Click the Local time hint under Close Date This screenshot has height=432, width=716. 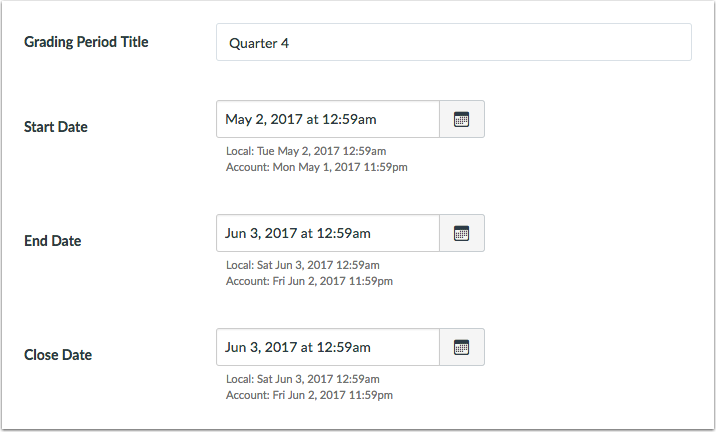pyautogui.click(x=302, y=379)
